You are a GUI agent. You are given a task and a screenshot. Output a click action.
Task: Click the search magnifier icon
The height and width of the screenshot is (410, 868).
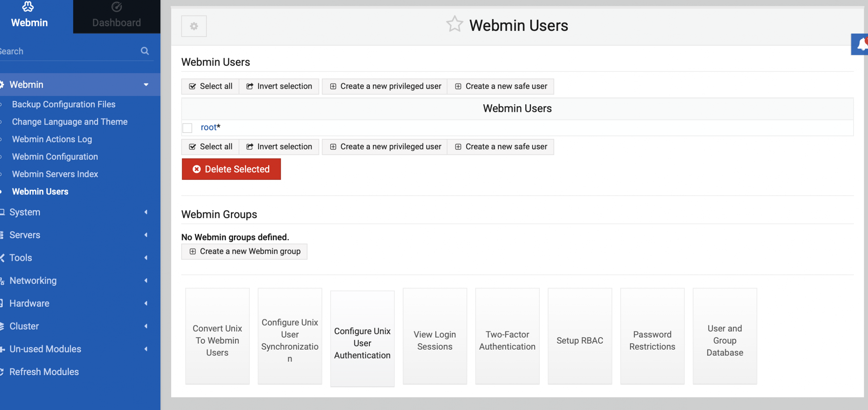coord(145,51)
